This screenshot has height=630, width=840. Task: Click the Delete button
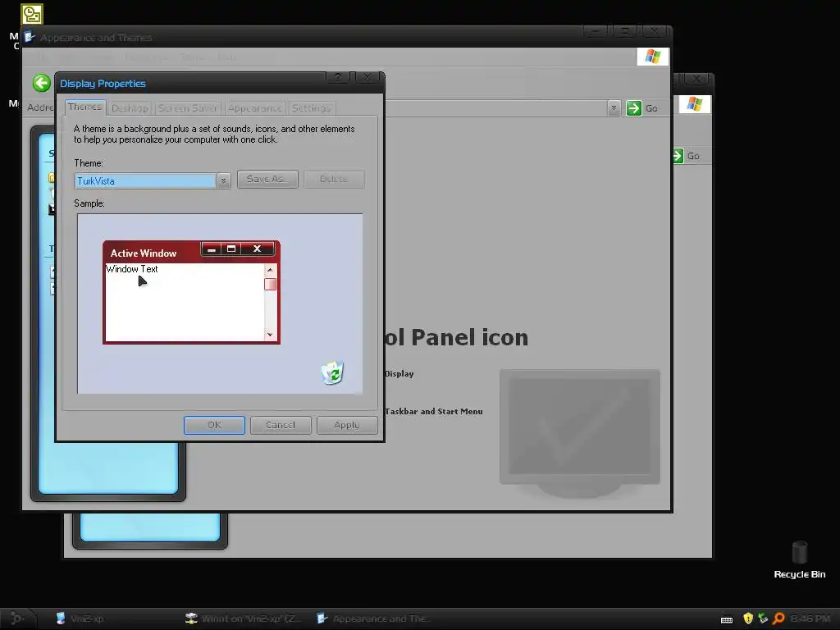click(334, 179)
